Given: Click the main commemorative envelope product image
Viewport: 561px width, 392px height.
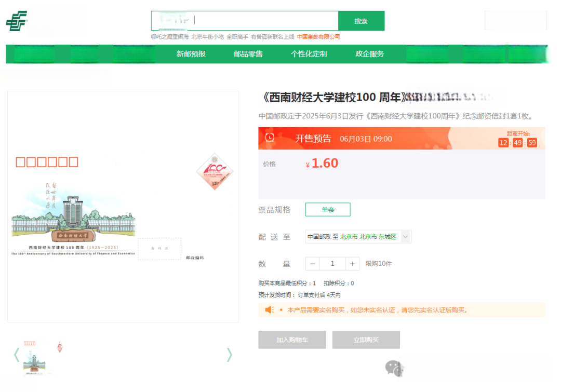Looking at the screenshot, I should [x=123, y=207].
